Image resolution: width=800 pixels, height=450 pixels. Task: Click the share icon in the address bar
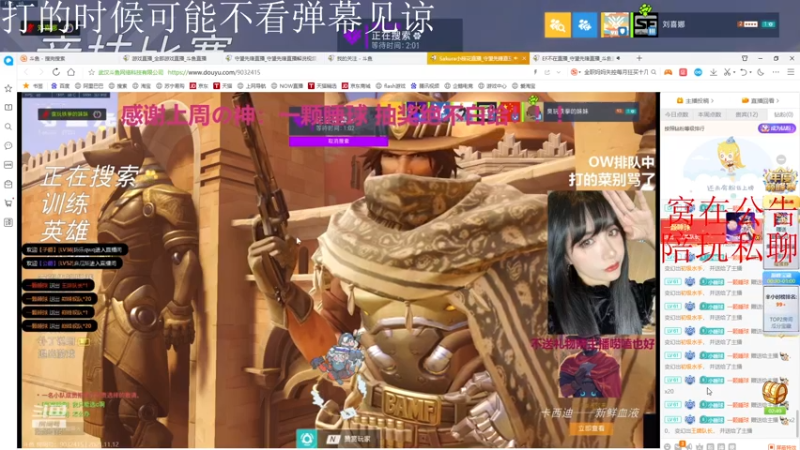[x=547, y=72]
